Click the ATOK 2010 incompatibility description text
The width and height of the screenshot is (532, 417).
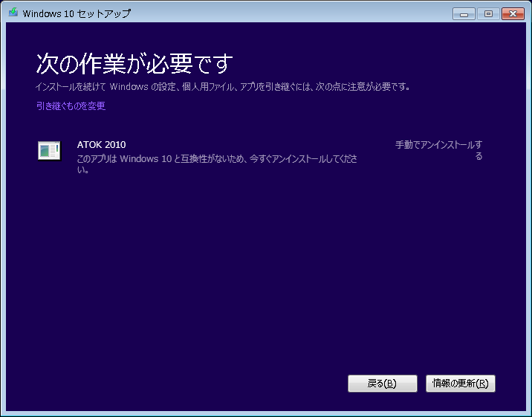(217, 164)
